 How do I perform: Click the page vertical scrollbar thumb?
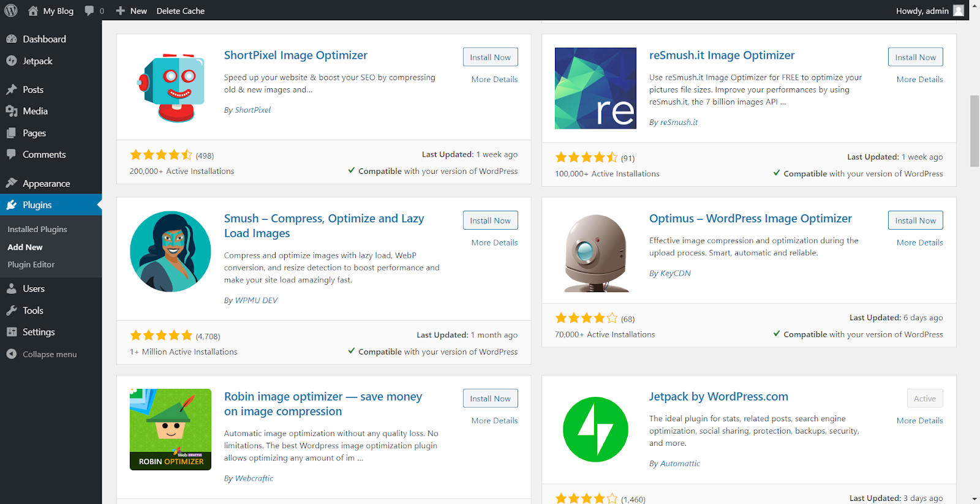coord(974,131)
